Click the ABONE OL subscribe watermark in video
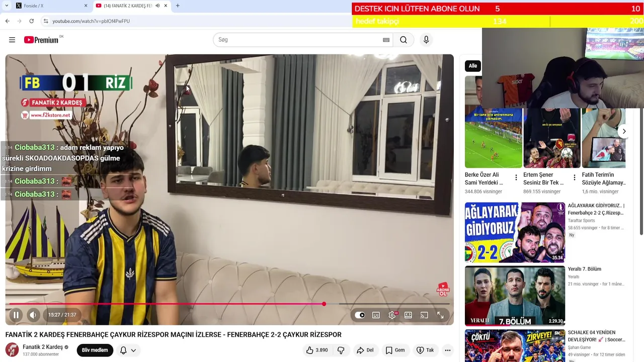The height and width of the screenshot is (362, 644). pyautogui.click(x=443, y=289)
